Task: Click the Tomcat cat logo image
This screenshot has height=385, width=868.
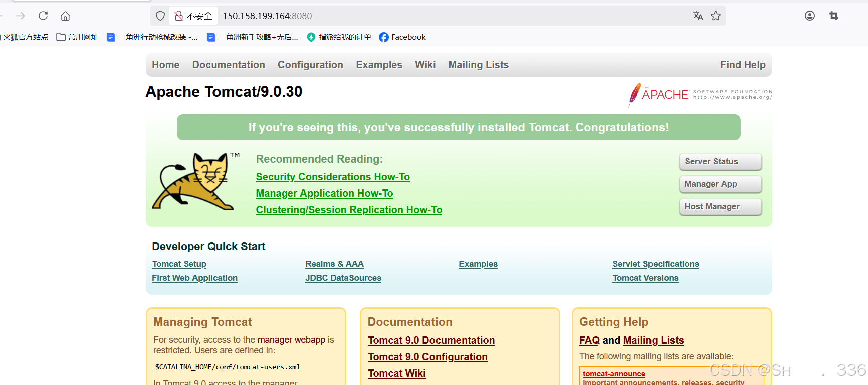Action: tap(196, 181)
